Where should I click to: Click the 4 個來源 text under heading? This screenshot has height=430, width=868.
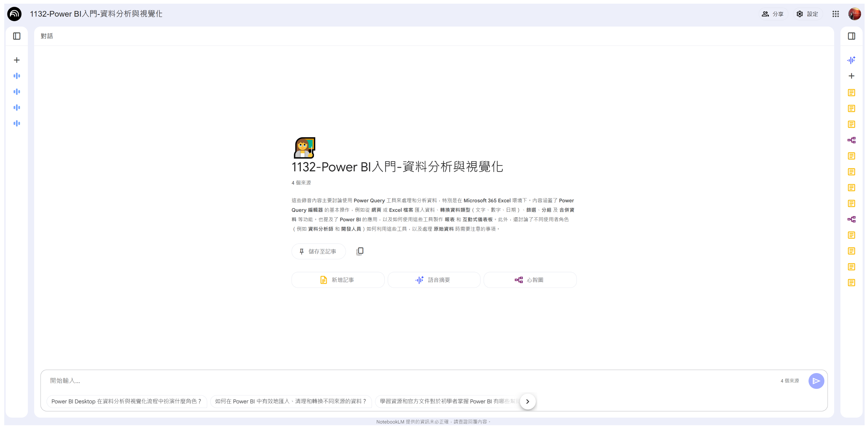coord(301,183)
